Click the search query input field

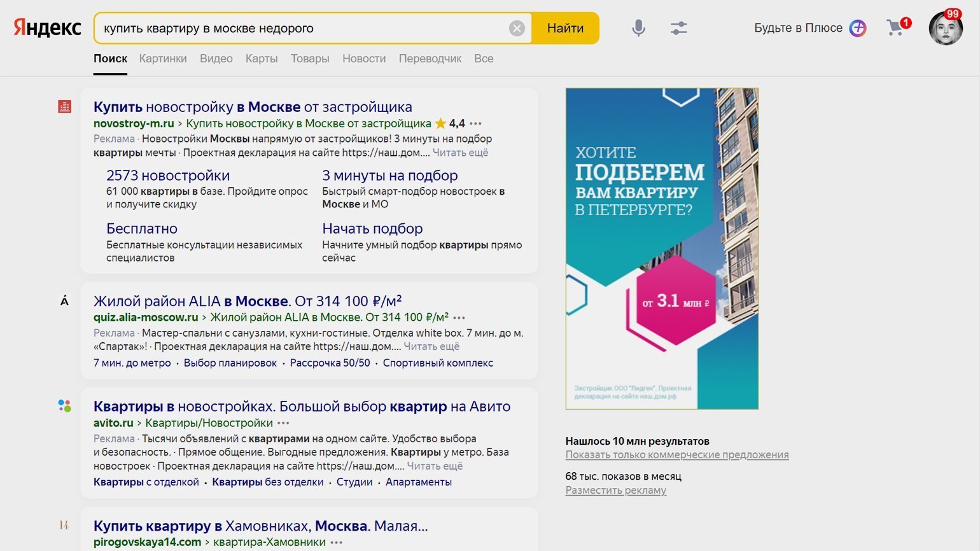[299, 28]
